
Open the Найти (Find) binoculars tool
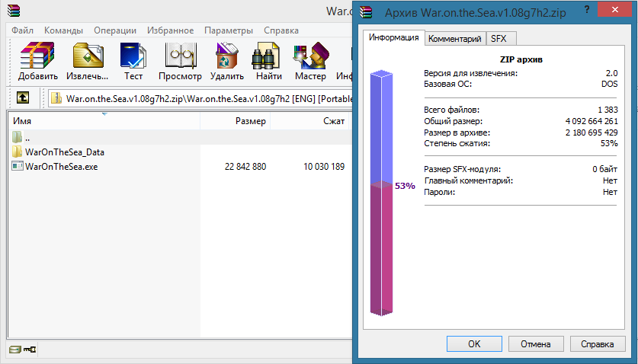[266, 56]
